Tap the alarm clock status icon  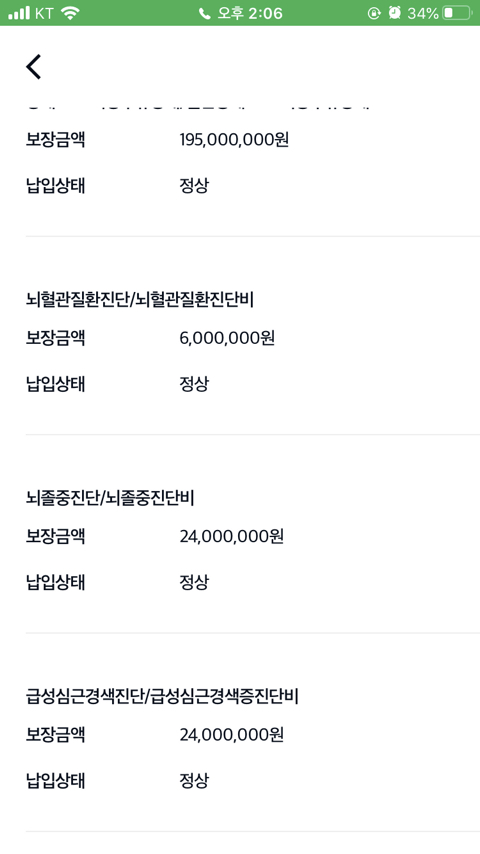coord(394,13)
